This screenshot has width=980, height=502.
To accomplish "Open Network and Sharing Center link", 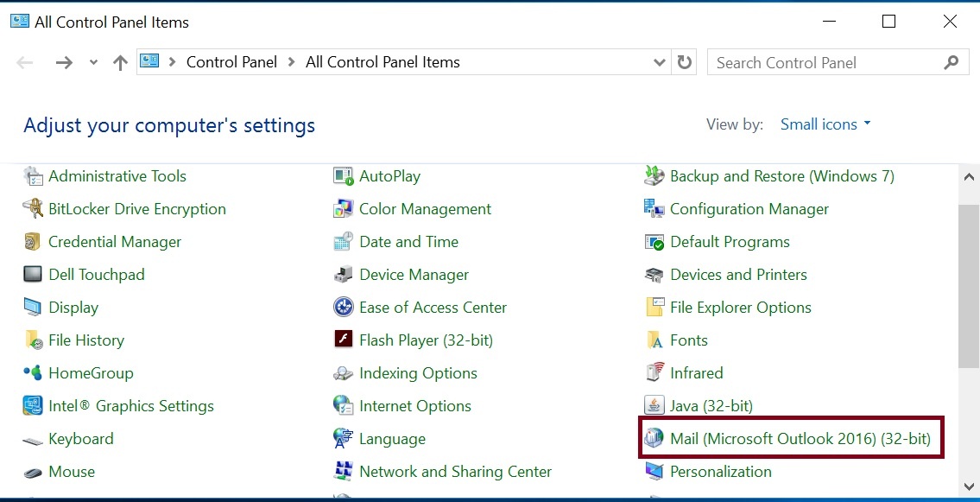I will 455,472.
